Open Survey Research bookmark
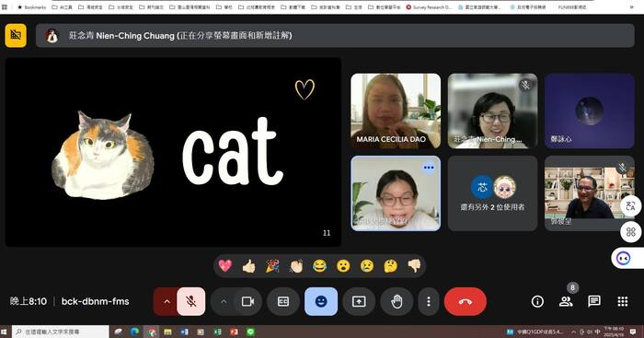This screenshot has height=338, width=644. coord(429,7)
